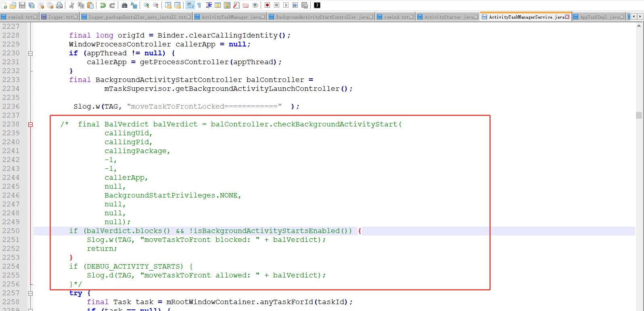Switch to ActivityStarter.java tab
This screenshot has height=311, width=644.
[x=447, y=17]
